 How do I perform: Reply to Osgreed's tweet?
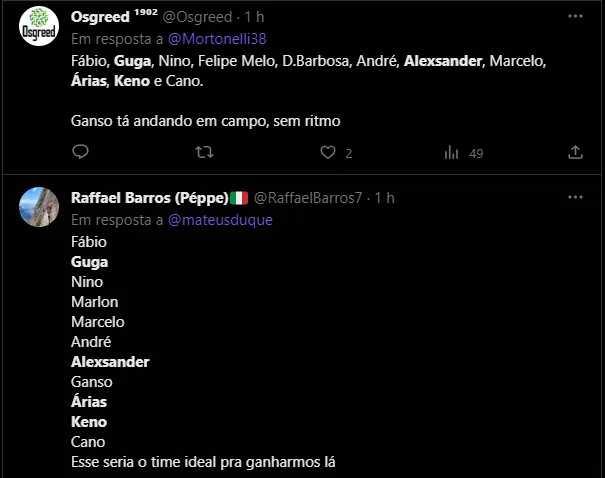[81, 152]
